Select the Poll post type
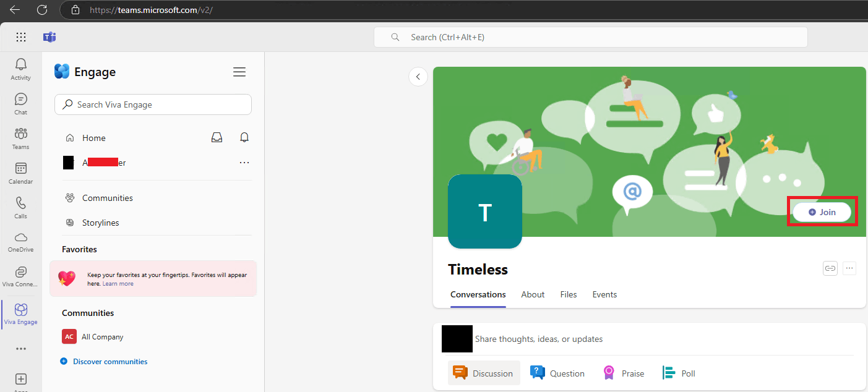Image resolution: width=868 pixels, height=392 pixels. [679, 373]
